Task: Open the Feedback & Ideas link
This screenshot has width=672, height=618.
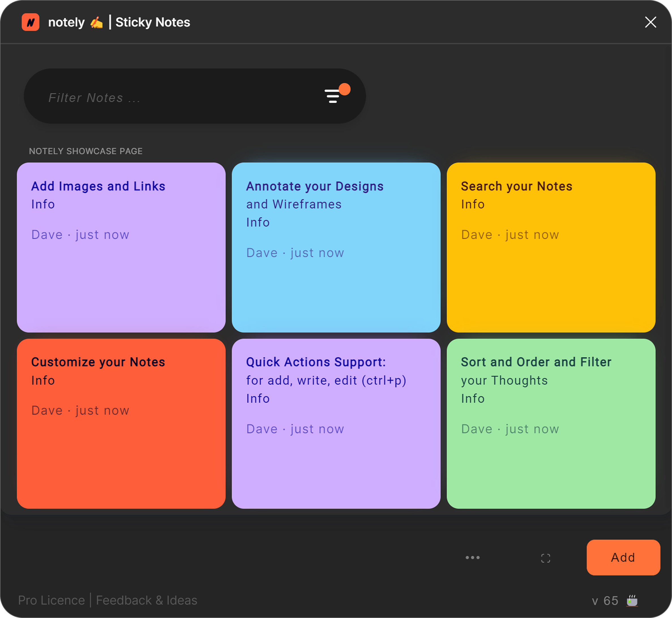Action: (147, 600)
